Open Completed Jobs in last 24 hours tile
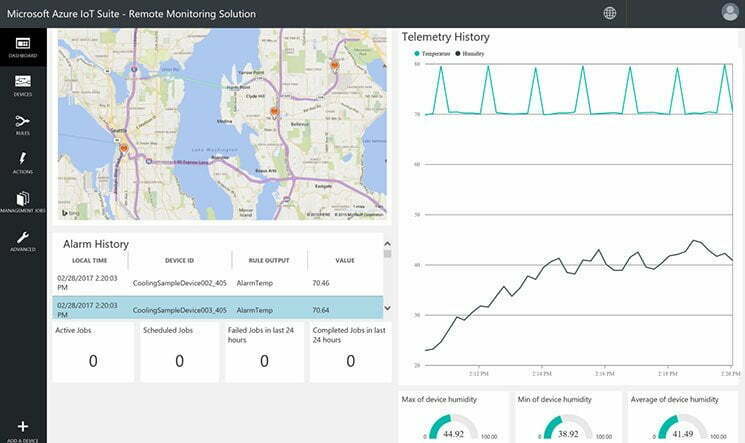 (x=351, y=352)
